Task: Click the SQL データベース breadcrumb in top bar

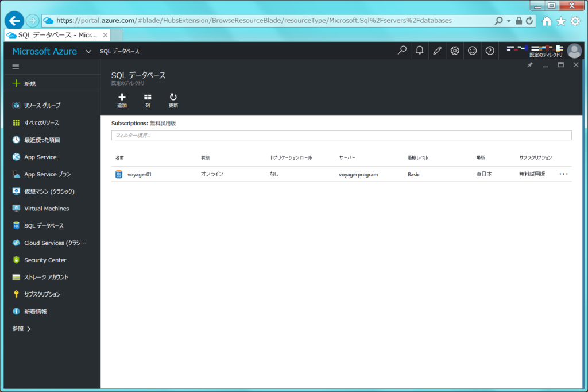Action: (119, 51)
